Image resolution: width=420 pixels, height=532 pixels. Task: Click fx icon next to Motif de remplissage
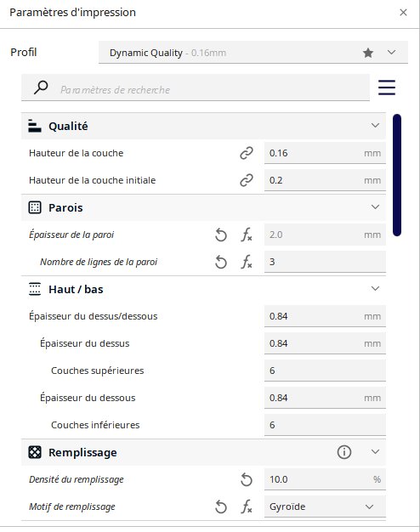[x=247, y=507]
